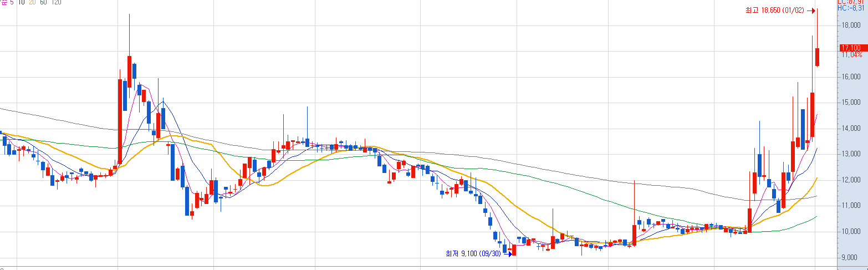Select the gray 120-day moving average label
The width and height of the screenshot is (868, 270).
tap(56, 2)
